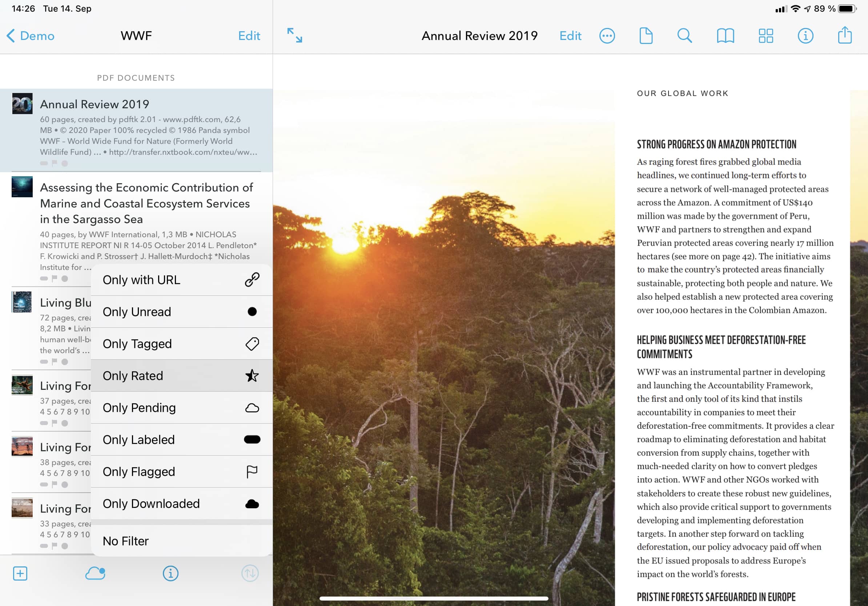Select the Annual Review 2019 thumbnail
The image size is (868, 606).
[x=22, y=104]
